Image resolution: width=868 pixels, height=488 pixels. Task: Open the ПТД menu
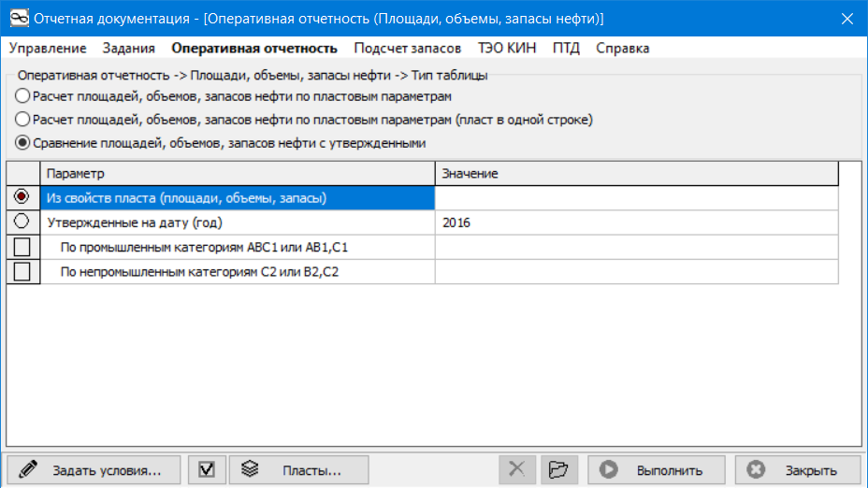566,48
